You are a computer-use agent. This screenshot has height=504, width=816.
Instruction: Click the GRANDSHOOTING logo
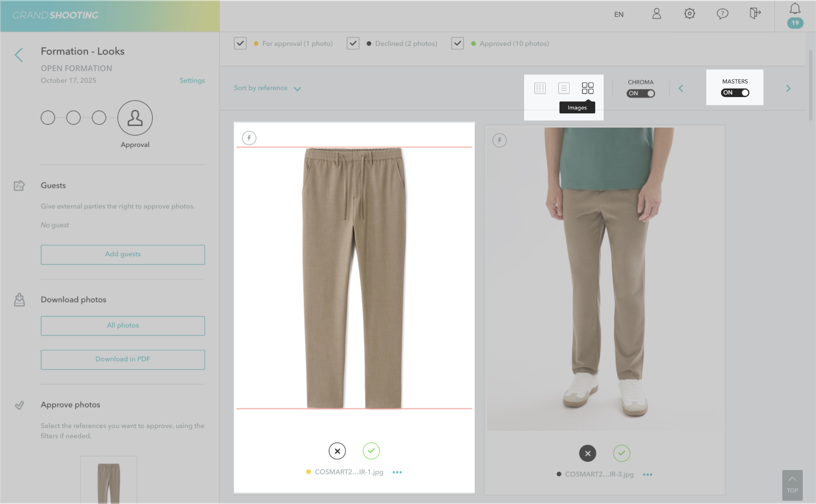pos(55,15)
